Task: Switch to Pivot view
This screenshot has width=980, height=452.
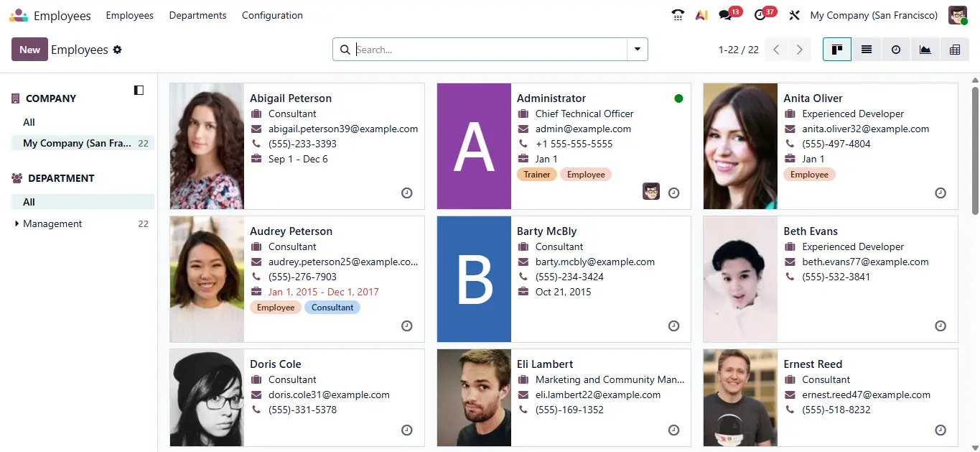Action: click(955, 50)
